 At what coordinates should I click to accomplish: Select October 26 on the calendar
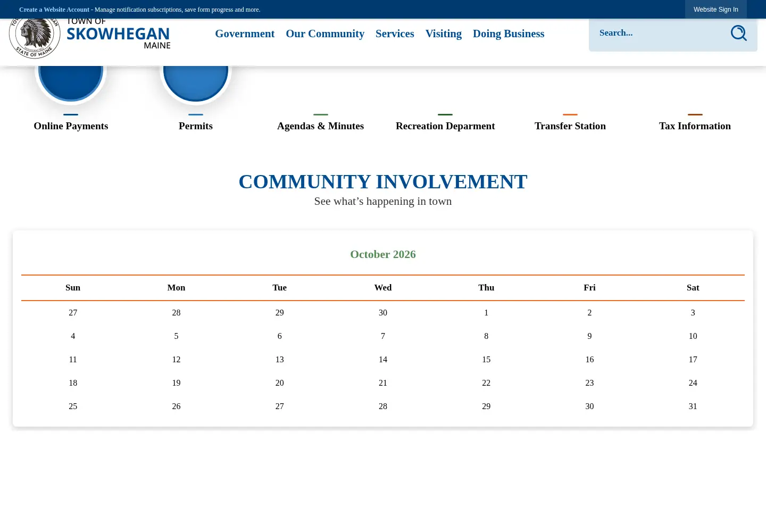pos(176,406)
